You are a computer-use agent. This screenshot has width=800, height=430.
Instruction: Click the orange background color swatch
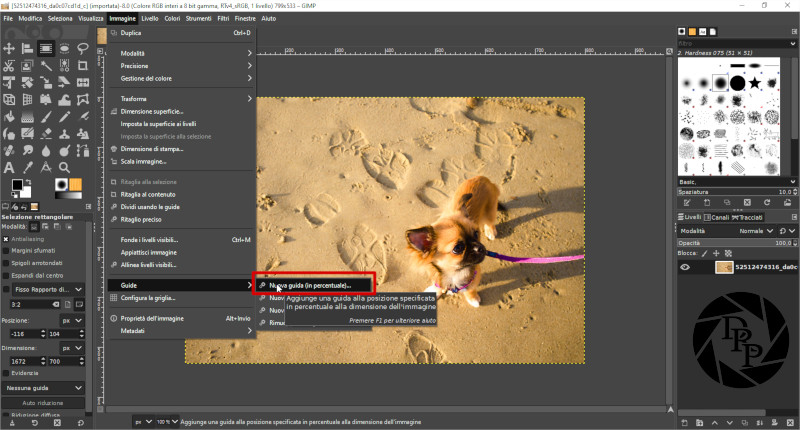pyautogui.click(x=74, y=183)
